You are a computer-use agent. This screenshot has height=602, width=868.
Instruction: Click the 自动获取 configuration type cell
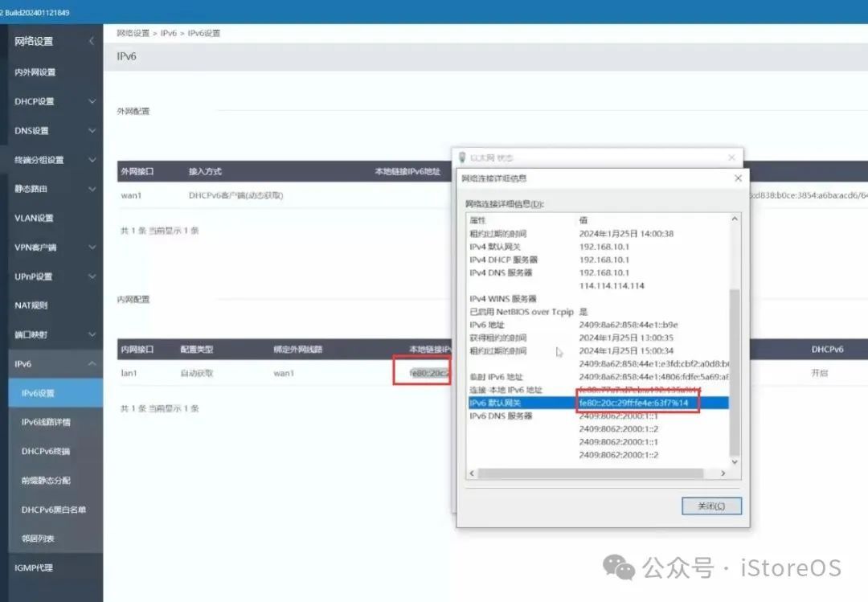click(x=197, y=373)
